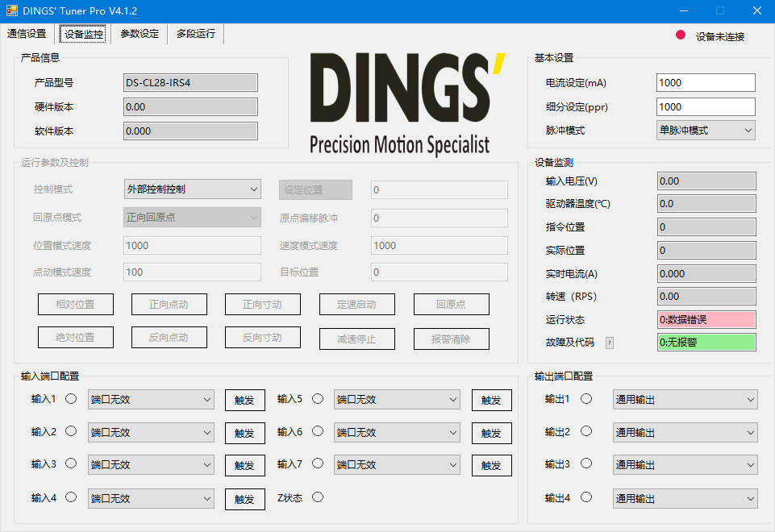The height and width of the screenshot is (532, 775).
Task: Expand the 输入4 port function dropdown
Action: (x=151, y=498)
